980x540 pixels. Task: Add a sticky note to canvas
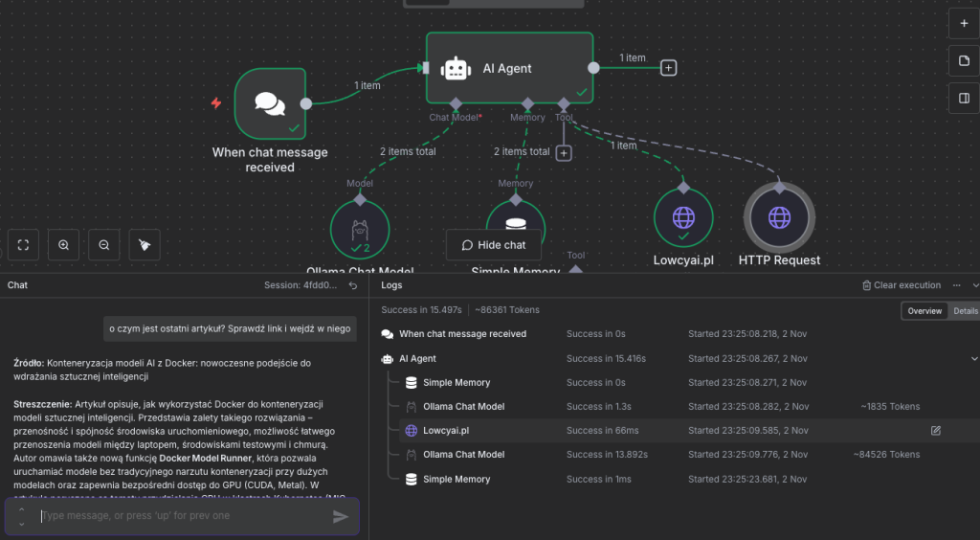963,61
